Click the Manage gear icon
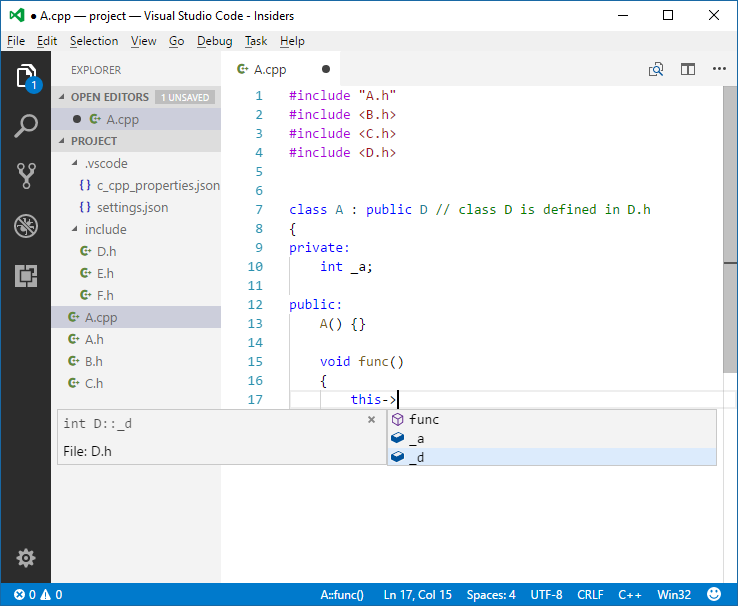 point(26,558)
